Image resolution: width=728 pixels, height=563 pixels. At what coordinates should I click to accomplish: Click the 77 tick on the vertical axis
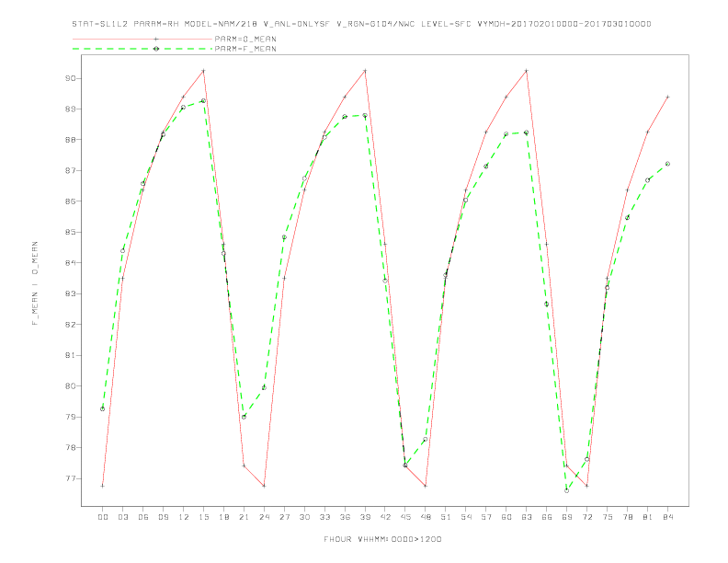(71, 478)
